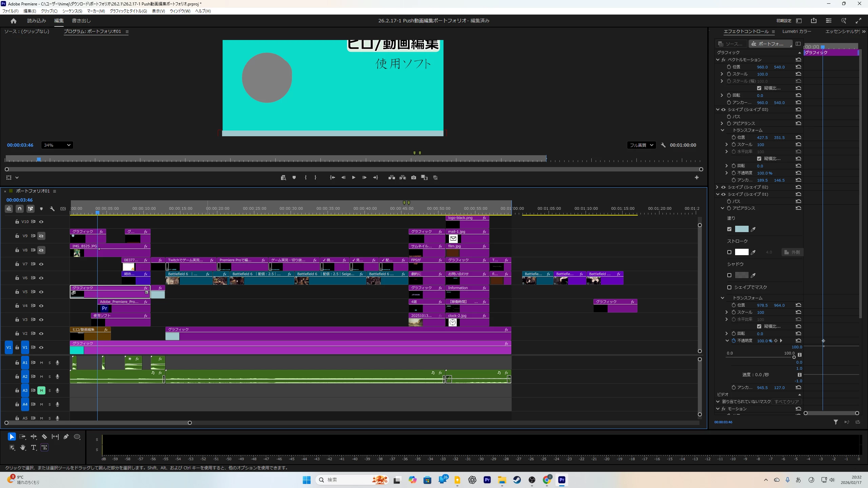
Task: Select the Hand tool
Action: point(23,447)
